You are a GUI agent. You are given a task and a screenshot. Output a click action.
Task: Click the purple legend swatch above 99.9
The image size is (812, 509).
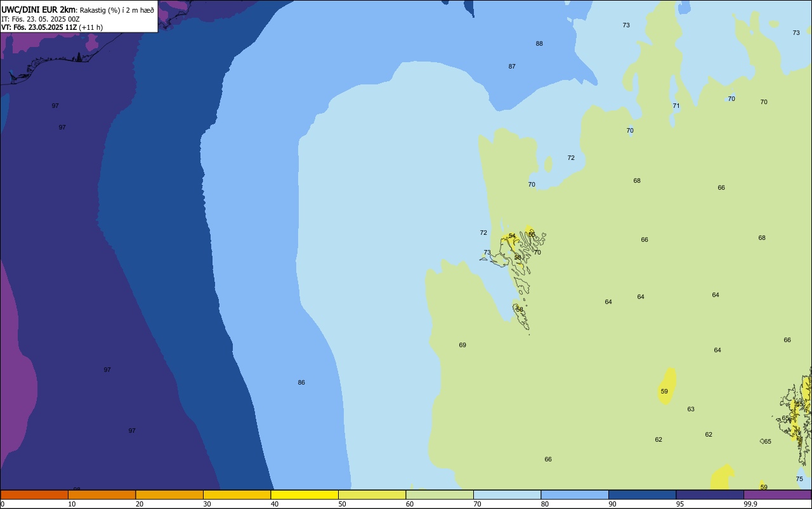point(777,494)
